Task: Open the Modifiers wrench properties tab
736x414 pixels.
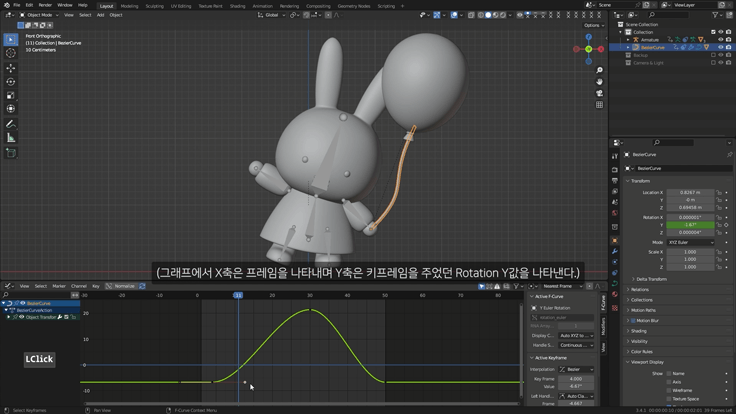Action: click(615, 252)
